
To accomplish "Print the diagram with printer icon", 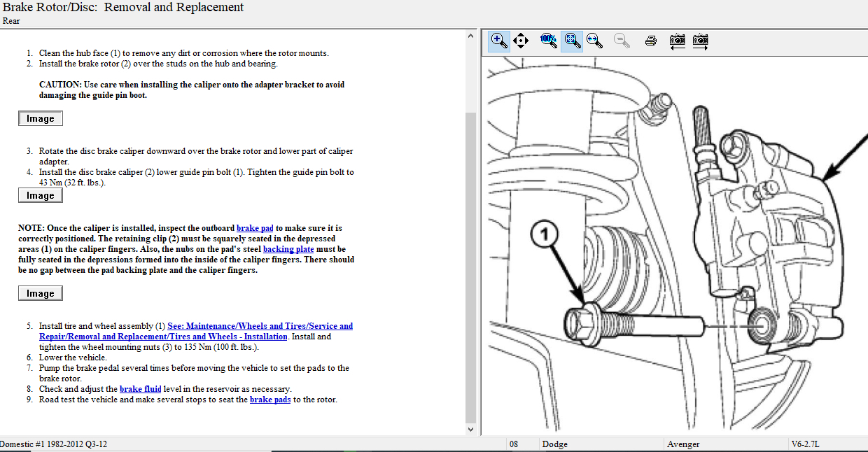I will (x=650, y=41).
